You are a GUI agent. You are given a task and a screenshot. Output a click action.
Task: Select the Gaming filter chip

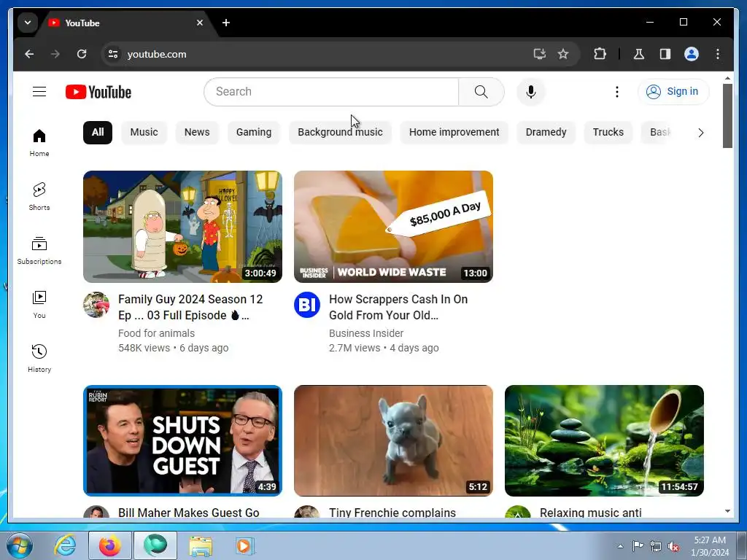253,132
